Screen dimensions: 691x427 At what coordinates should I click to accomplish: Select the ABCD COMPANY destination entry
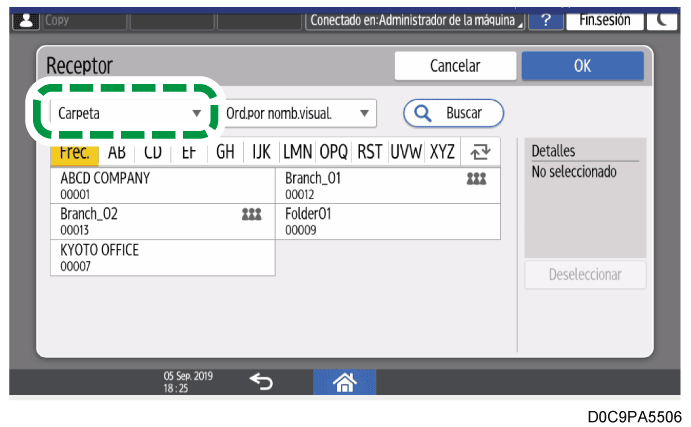coord(162,186)
